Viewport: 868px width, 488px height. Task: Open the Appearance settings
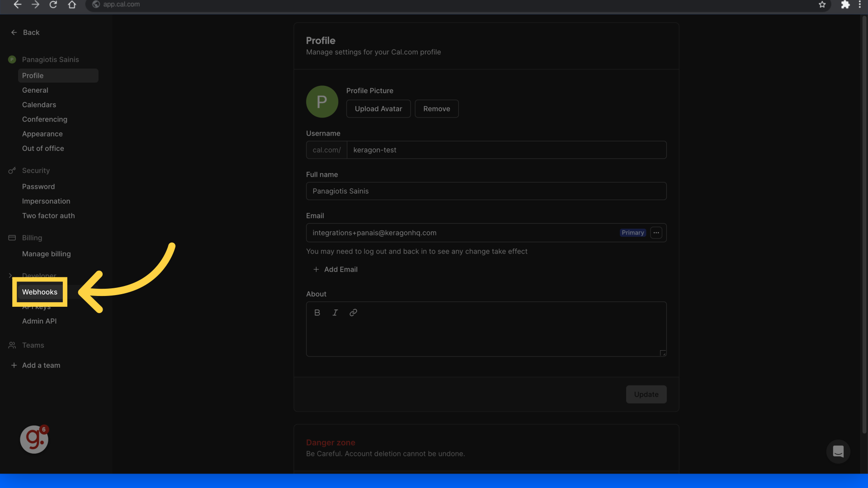42,134
